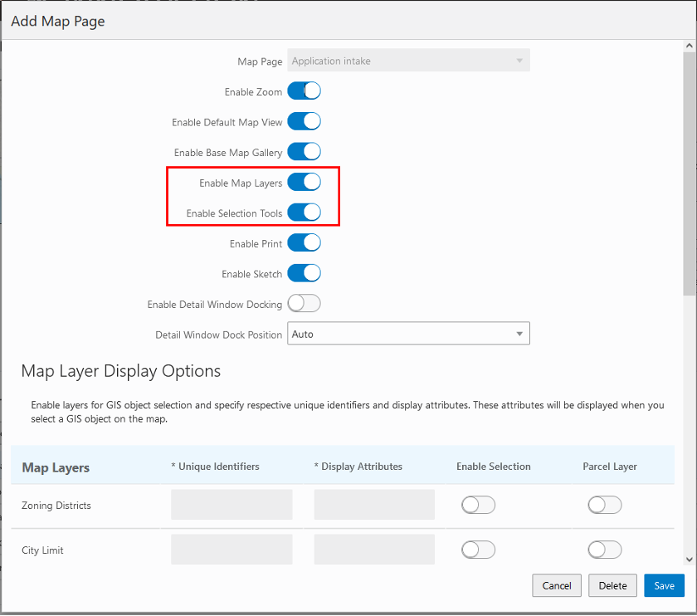697x616 pixels.
Task: Click the Add Map Page title
Action: point(58,22)
